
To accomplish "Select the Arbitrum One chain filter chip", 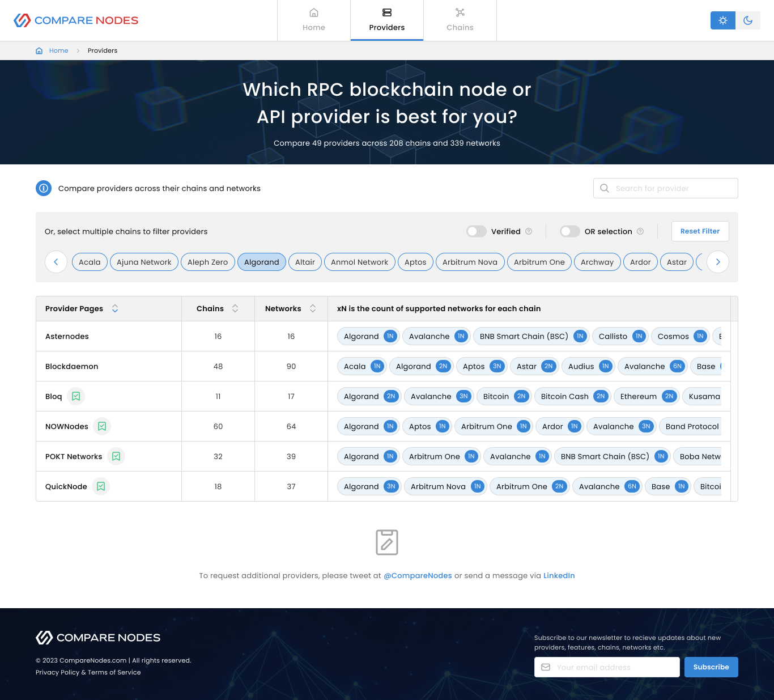I will pyautogui.click(x=539, y=262).
